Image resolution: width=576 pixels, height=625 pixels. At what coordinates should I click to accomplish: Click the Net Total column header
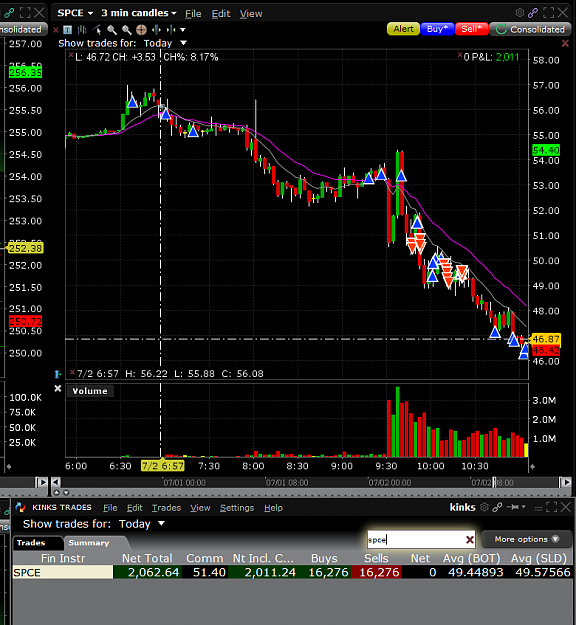(147, 558)
